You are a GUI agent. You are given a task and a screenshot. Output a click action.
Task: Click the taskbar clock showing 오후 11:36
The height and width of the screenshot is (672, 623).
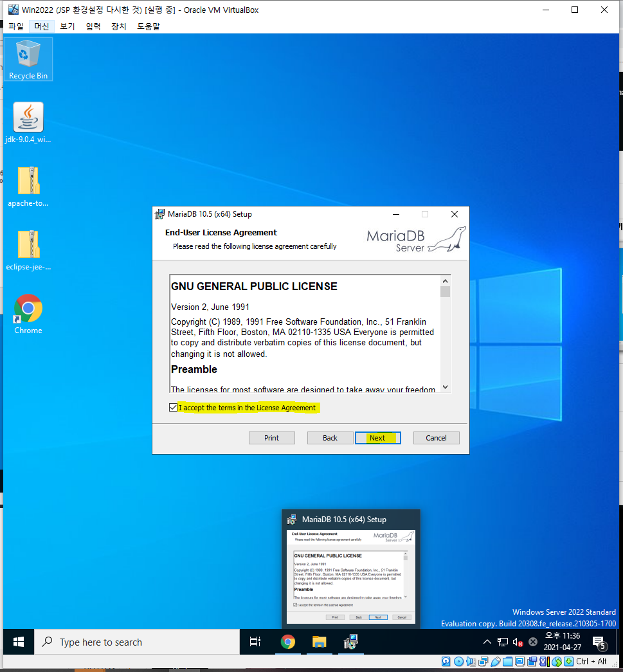[x=562, y=642]
